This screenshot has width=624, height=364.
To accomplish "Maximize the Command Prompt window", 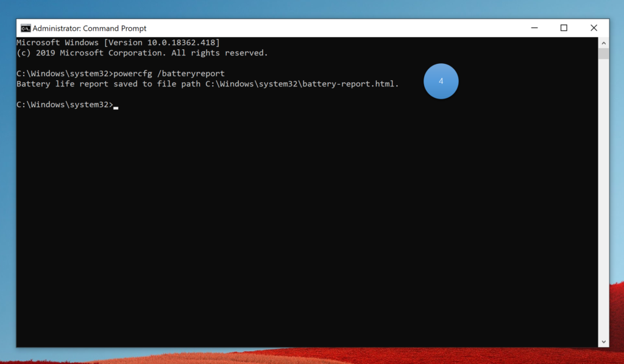I will click(564, 28).
